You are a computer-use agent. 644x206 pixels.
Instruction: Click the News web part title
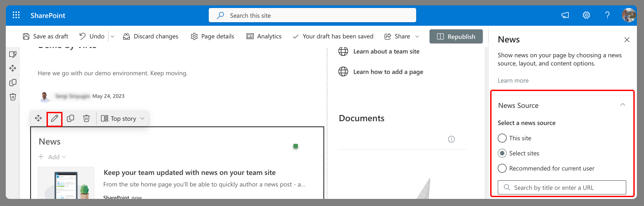(50, 142)
